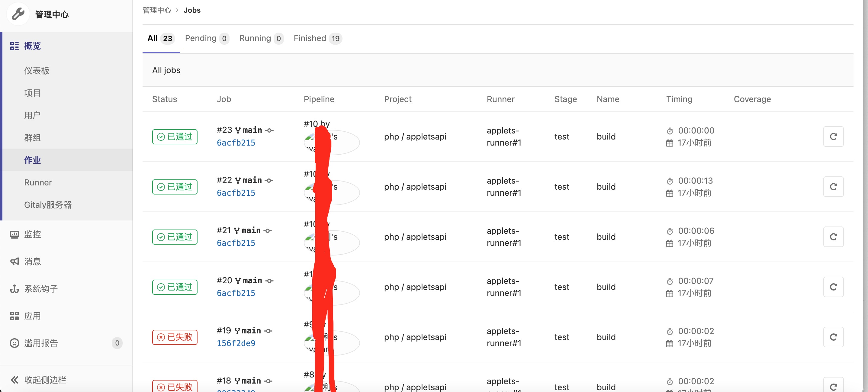Click the 应用 applications grid icon
Image resolution: width=868 pixels, height=392 pixels.
[14, 316]
